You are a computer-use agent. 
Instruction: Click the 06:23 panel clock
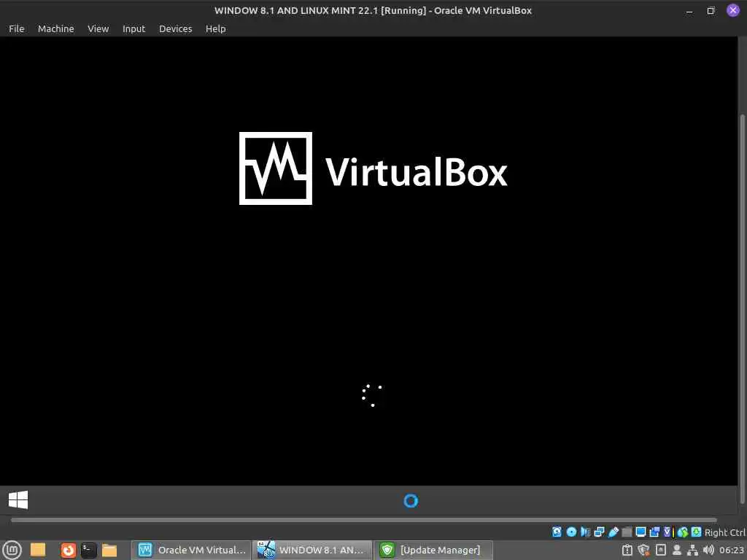click(x=731, y=550)
